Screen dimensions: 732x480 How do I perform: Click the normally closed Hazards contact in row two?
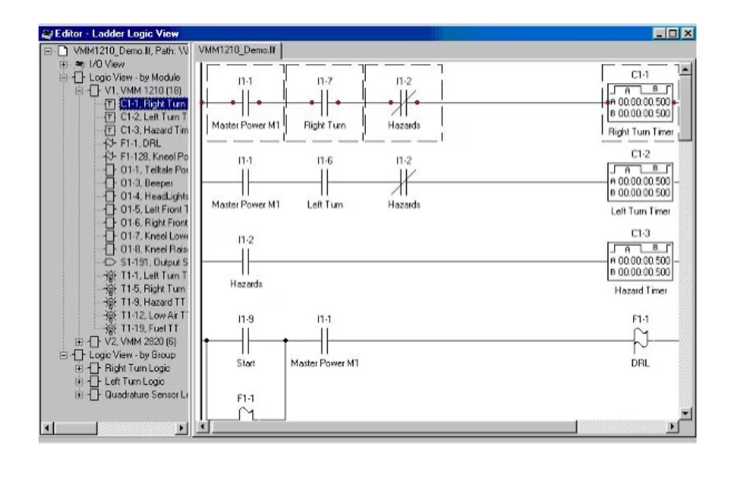pos(404,182)
